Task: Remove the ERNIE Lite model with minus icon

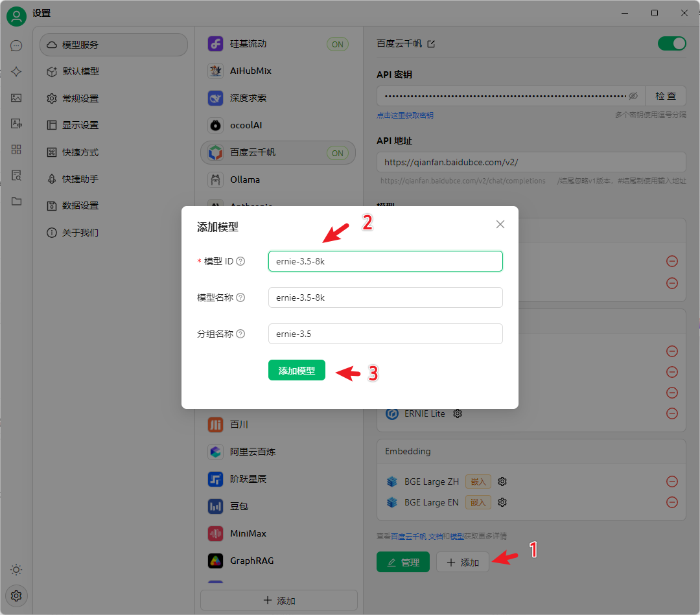Action: [x=672, y=413]
